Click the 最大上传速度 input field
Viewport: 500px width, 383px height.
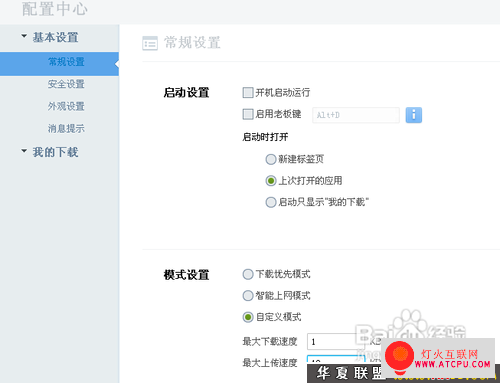tap(336, 359)
